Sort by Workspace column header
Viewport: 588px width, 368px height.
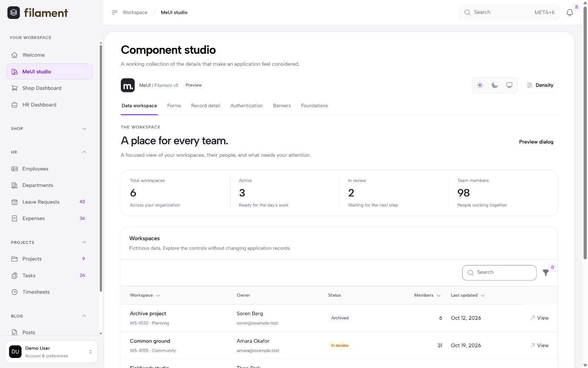(145, 295)
